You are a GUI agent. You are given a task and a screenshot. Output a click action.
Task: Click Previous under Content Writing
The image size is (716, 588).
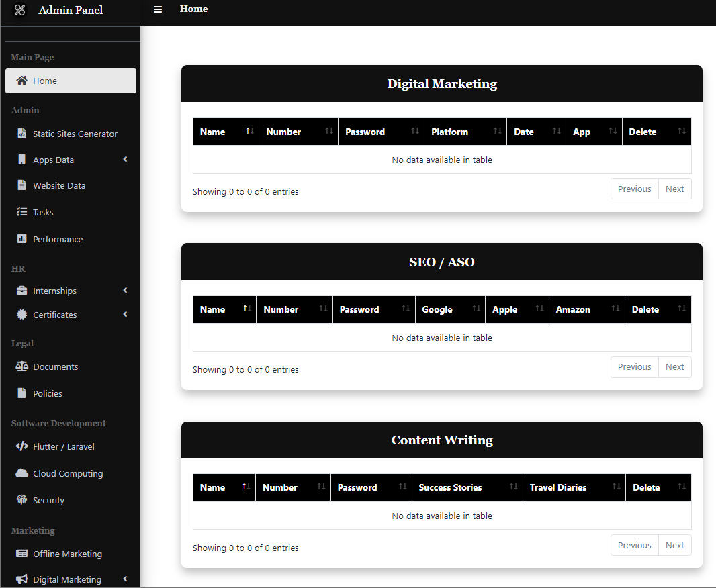tap(634, 545)
